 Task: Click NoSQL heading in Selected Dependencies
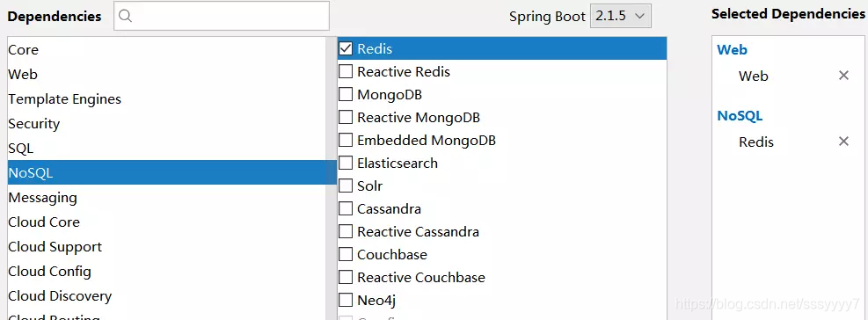740,116
